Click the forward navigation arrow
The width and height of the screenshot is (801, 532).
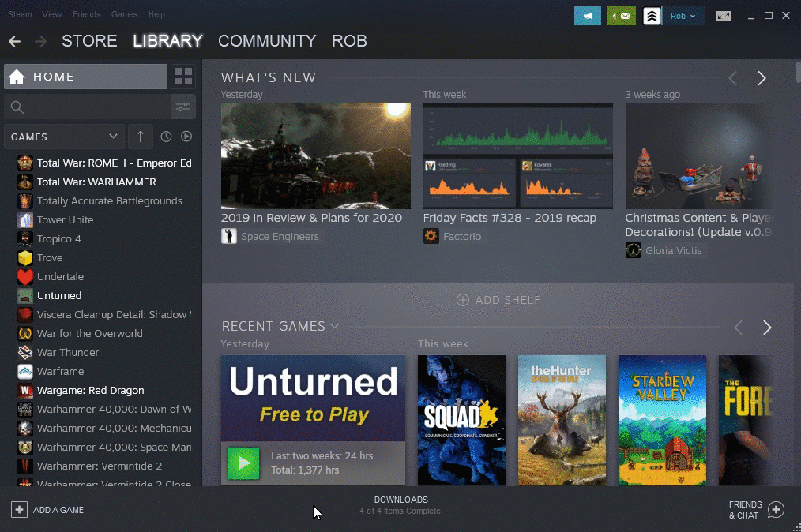click(x=40, y=41)
